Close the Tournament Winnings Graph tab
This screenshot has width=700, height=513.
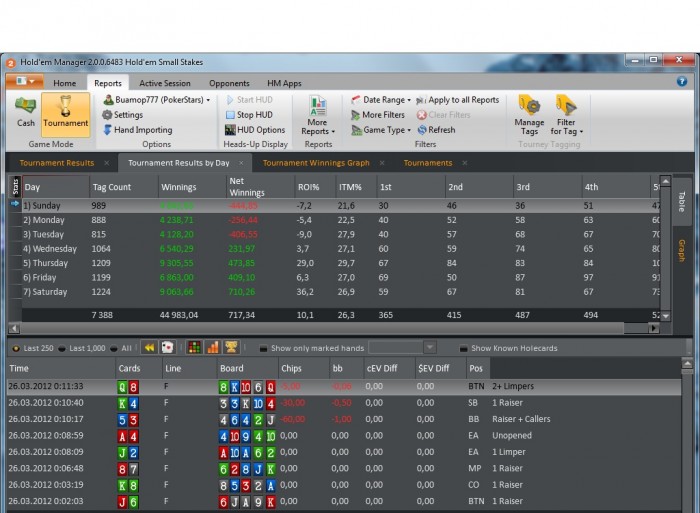tap(382, 163)
